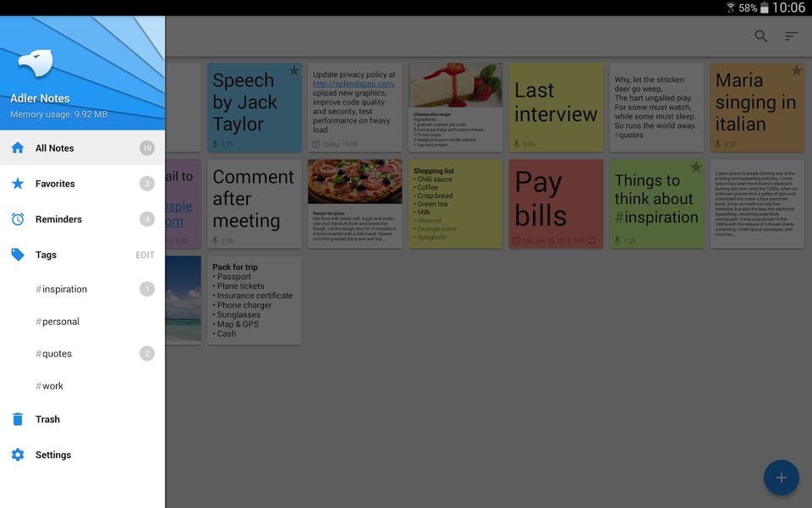
Task: Tap Today, 15:00 reminder time text
Action: [x=340, y=144]
